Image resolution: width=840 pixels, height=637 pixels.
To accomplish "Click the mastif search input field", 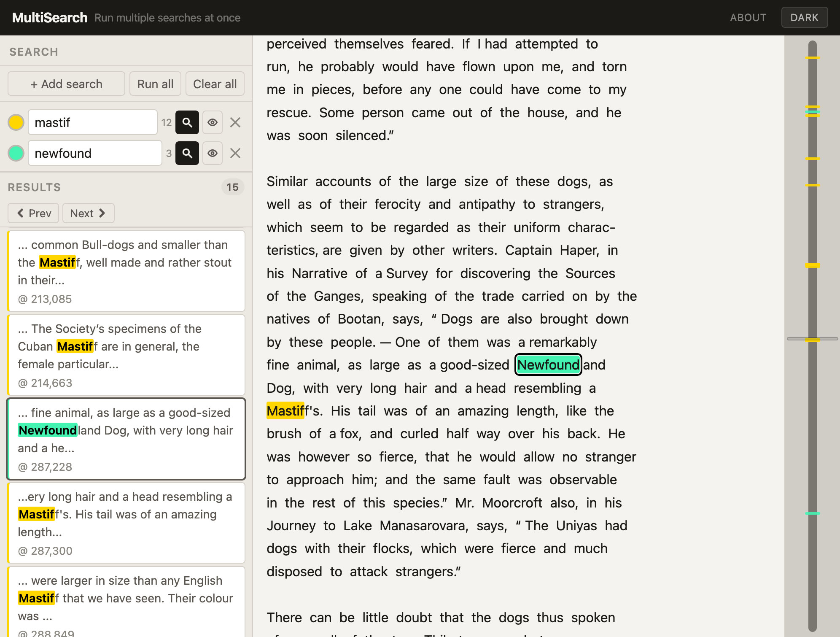I will pos(93,122).
